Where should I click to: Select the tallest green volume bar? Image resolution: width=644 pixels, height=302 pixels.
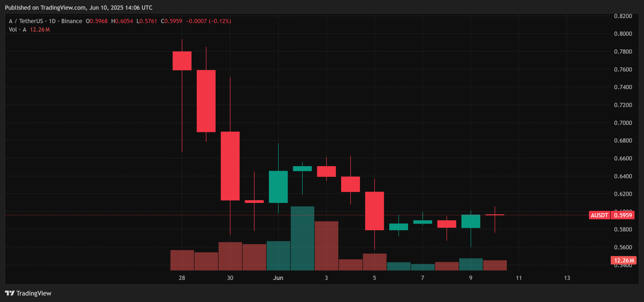coord(302,238)
